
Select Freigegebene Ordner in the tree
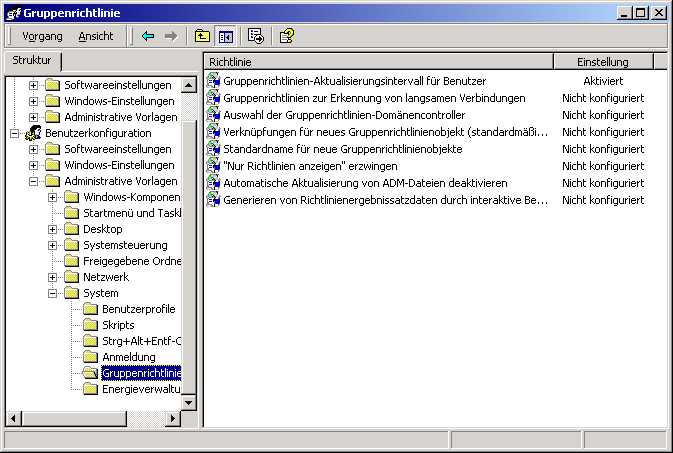point(132,261)
